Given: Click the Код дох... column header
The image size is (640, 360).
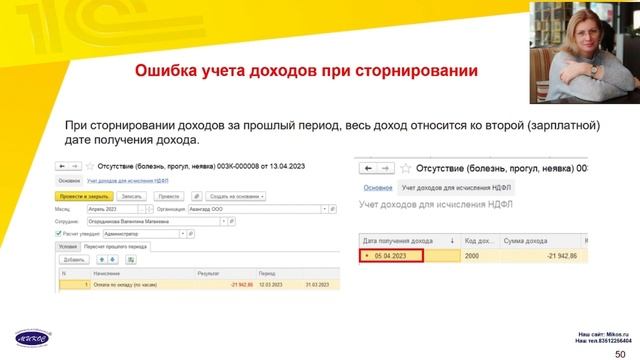Looking at the screenshot, I should 480,241.
